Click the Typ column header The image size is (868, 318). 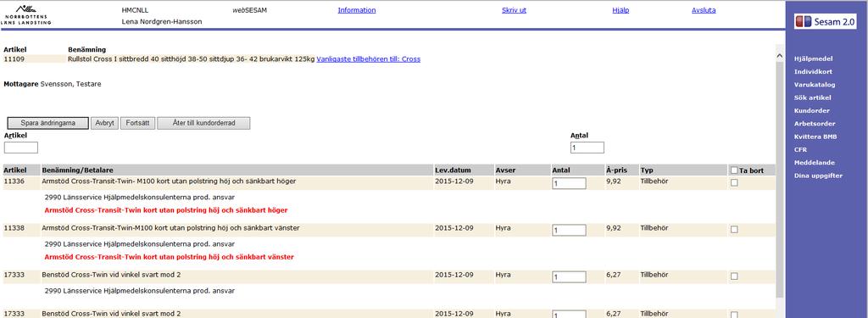647,170
